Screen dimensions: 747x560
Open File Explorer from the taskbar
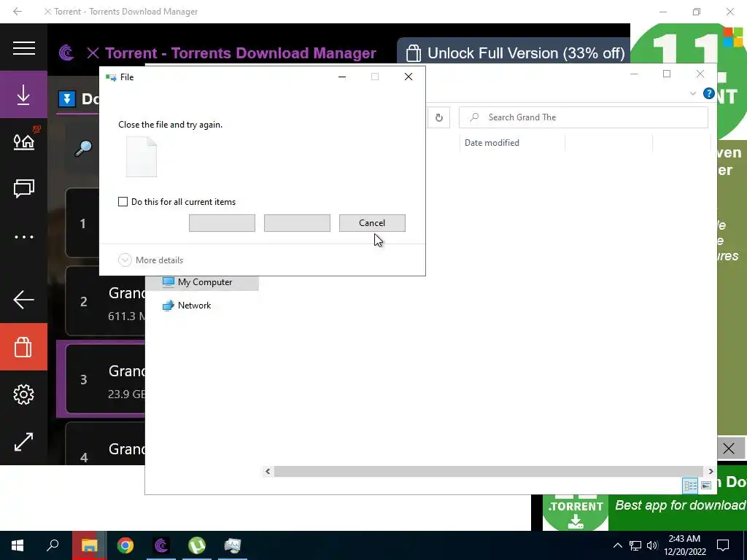[x=89, y=545]
